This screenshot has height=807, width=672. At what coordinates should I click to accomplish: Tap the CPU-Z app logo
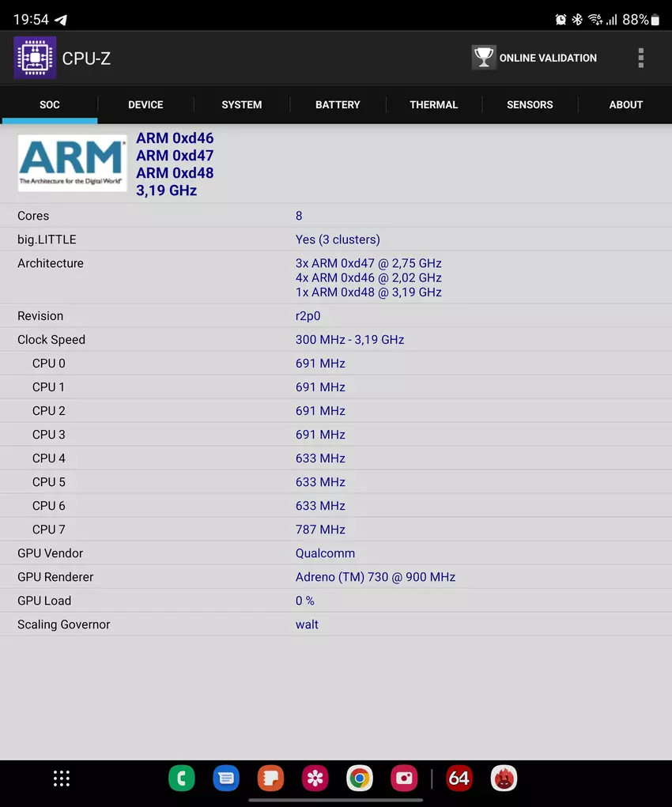(x=35, y=58)
